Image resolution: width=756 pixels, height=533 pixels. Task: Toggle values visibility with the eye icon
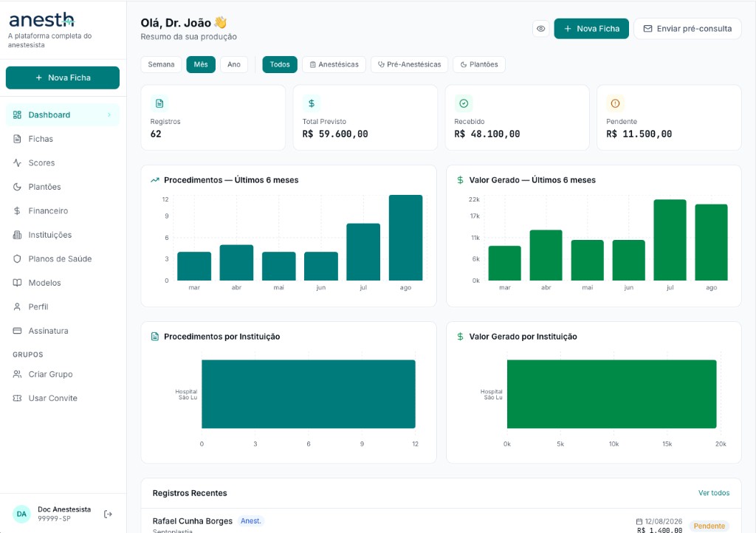541,29
